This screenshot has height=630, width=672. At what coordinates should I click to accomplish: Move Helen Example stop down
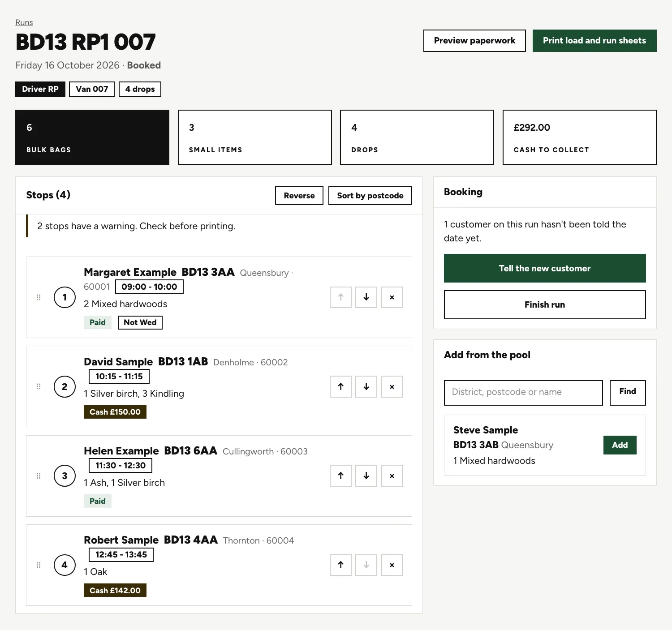(366, 476)
